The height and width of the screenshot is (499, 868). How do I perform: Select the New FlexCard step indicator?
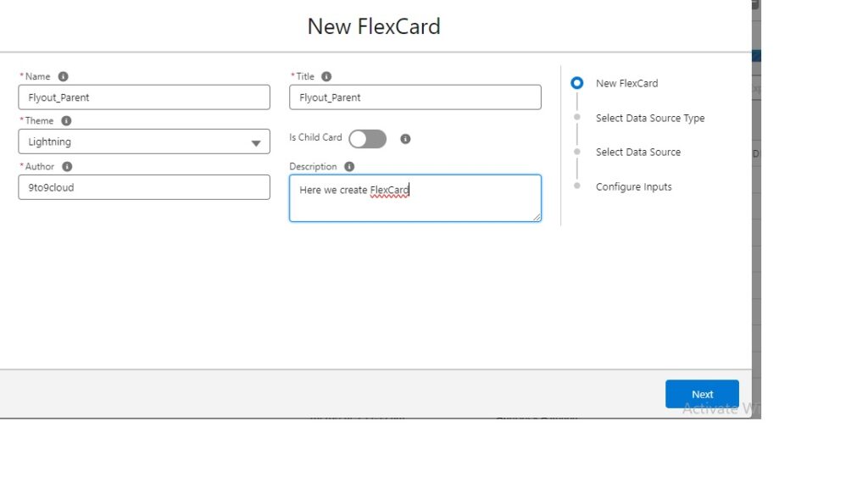coord(577,83)
